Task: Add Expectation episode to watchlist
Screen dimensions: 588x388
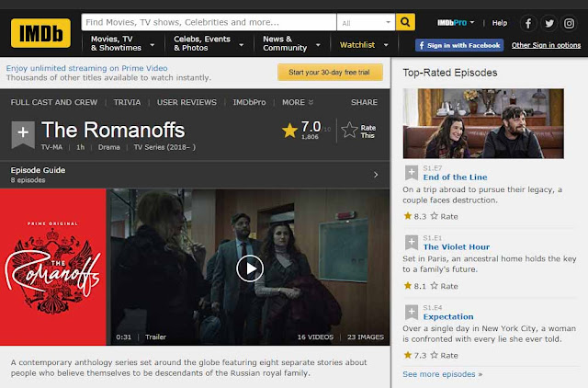Action: pos(412,313)
